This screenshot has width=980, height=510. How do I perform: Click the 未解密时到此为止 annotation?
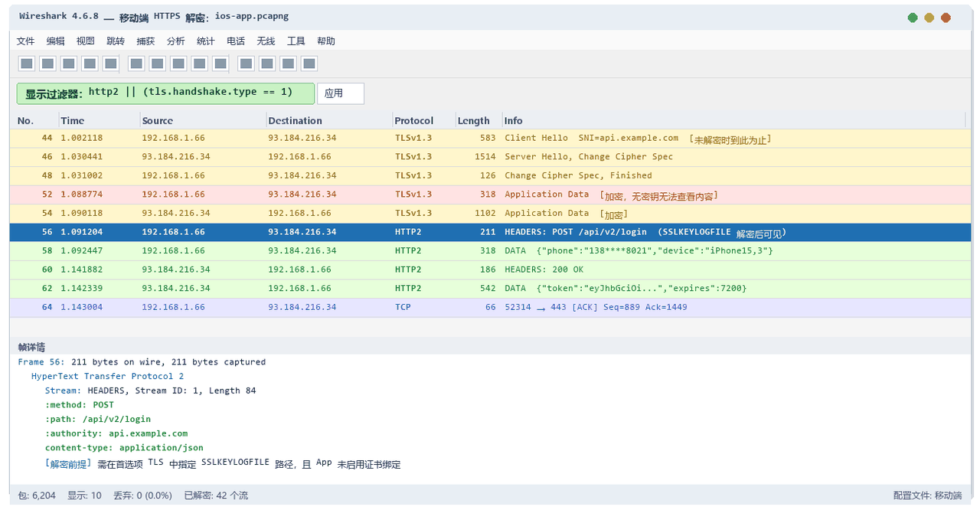(730, 139)
